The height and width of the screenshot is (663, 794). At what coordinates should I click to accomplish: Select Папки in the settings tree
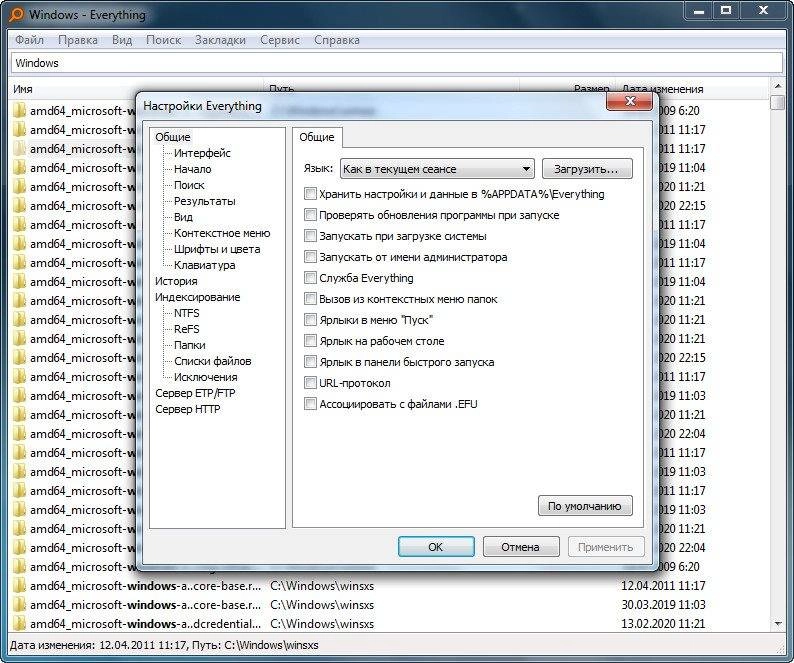pyautogui.click(x=189, y=345)
